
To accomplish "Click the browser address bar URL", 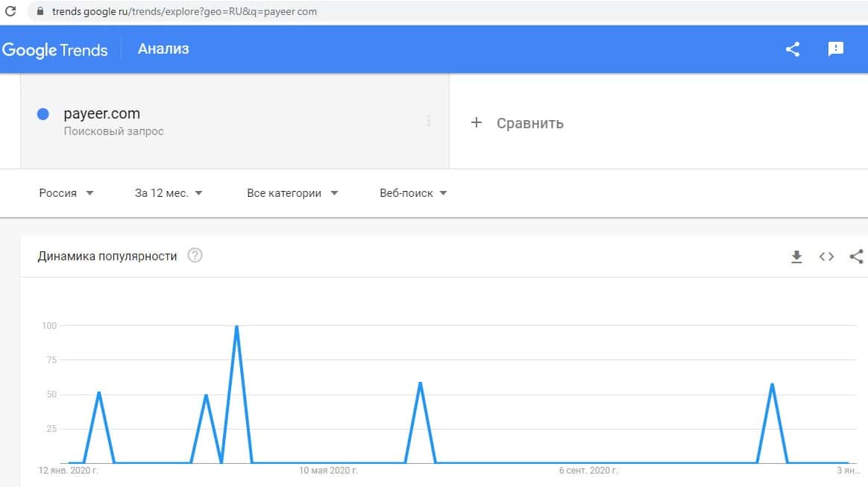I will 184,12.
